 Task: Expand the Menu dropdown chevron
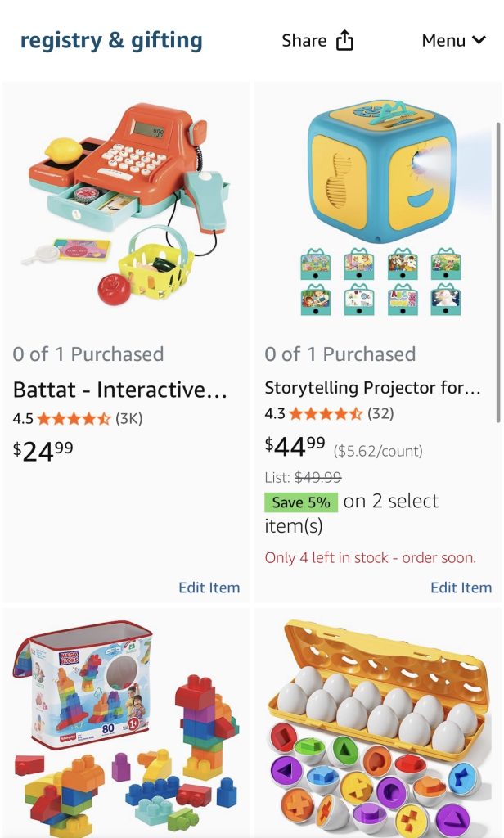tap(479, 40)
